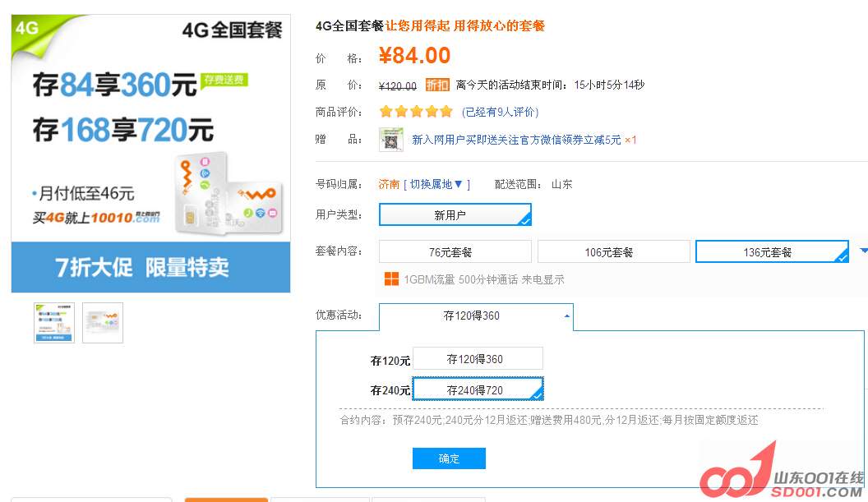The image size is (868, 502).
Task: Open the 已经有9人评价 reviews link
Action: (500, 113)
